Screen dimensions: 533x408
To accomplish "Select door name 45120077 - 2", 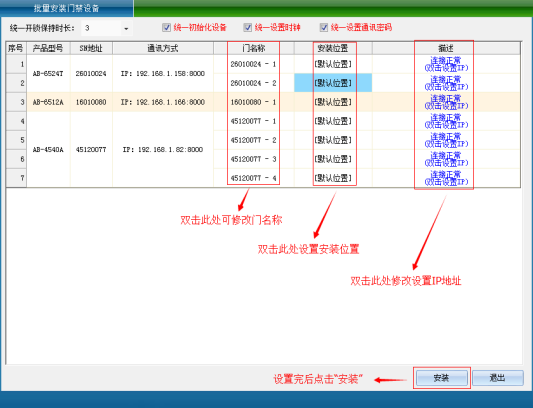I will [254, 140].
